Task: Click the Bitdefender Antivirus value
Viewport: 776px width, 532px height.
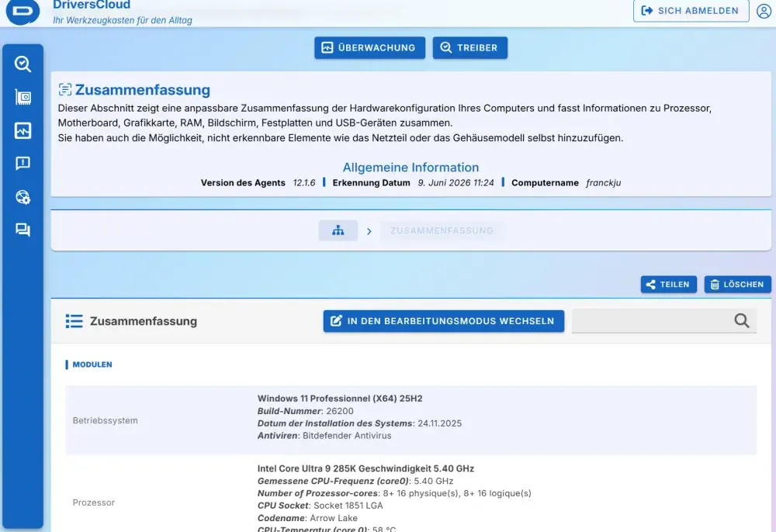Action: [x=347, y=436]
